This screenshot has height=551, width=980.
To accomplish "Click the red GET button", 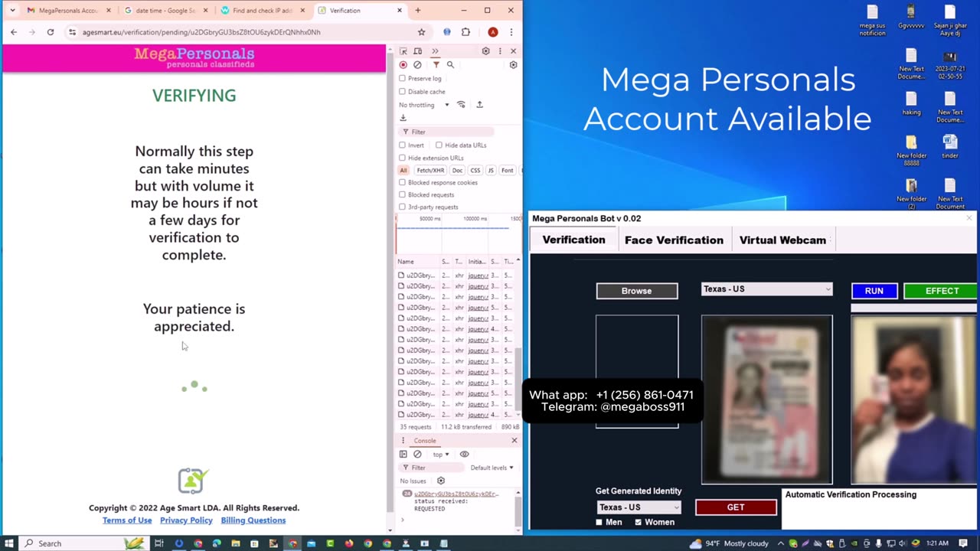I will click(736, 507).
